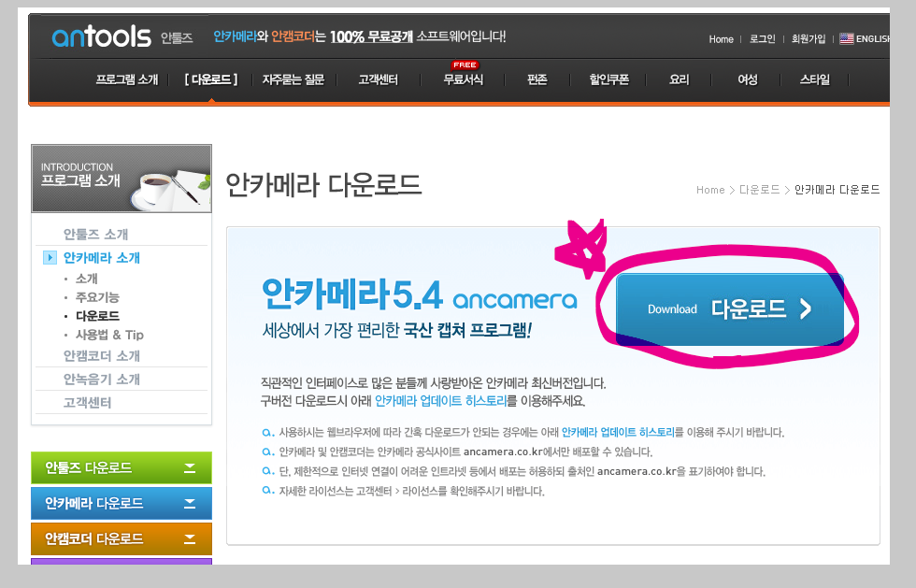Expand the 안캠코더 다운로드 orange button arrow

tap(190, 538)
